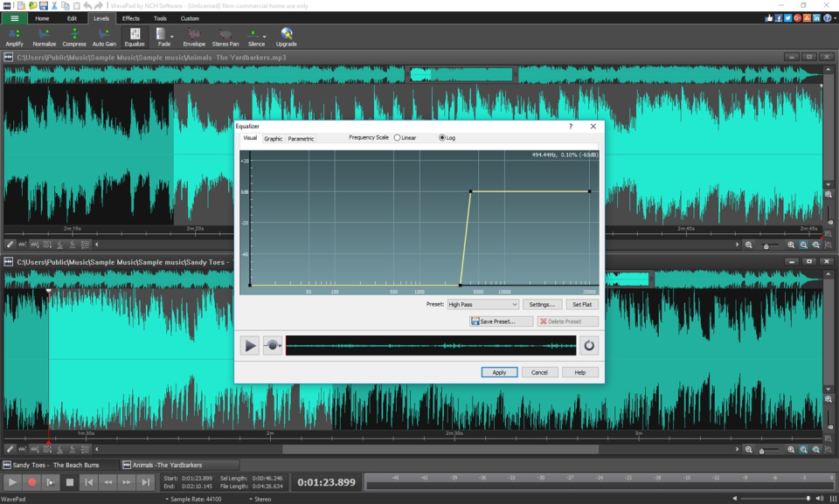The image size is (839, 504).
Task: Open the Envelope tool
Action: [194, 38]
